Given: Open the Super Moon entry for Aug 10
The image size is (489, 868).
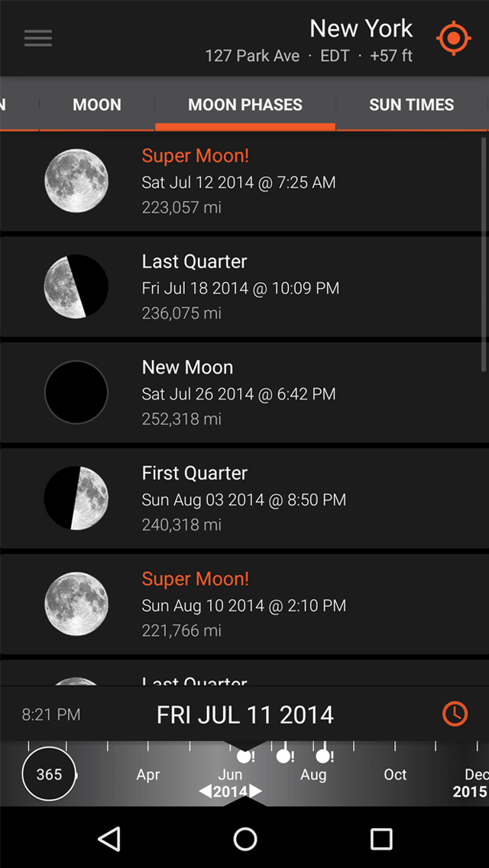Looking at the screenshot, I should click(x=244, y=604).
